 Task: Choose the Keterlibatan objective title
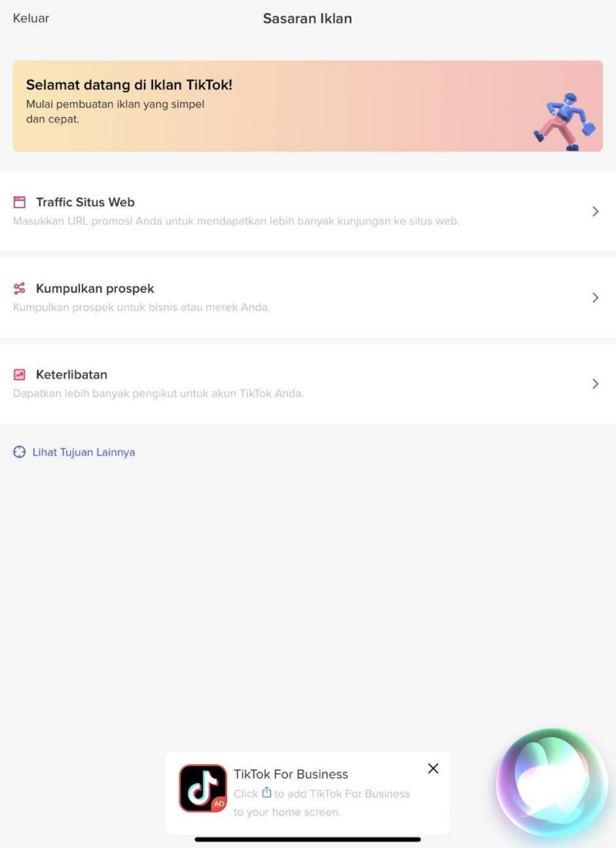pyautogui.click(x=72, y=374)
